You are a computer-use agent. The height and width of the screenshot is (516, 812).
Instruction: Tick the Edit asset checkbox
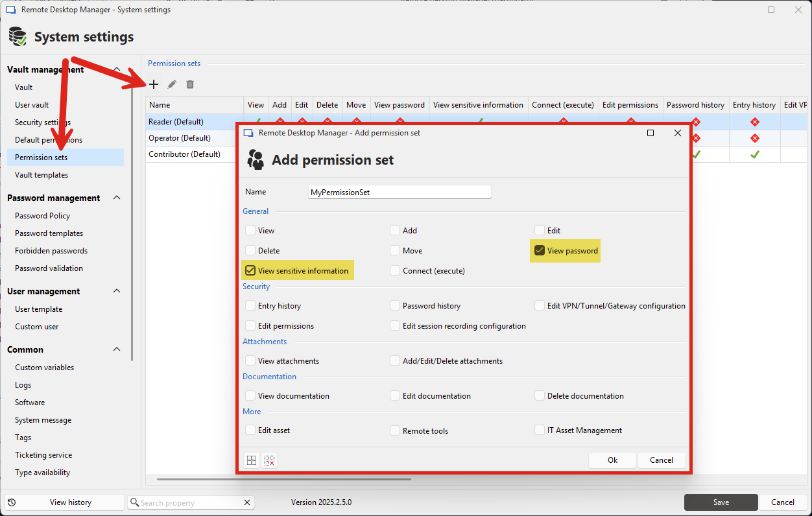click(250, 430)
